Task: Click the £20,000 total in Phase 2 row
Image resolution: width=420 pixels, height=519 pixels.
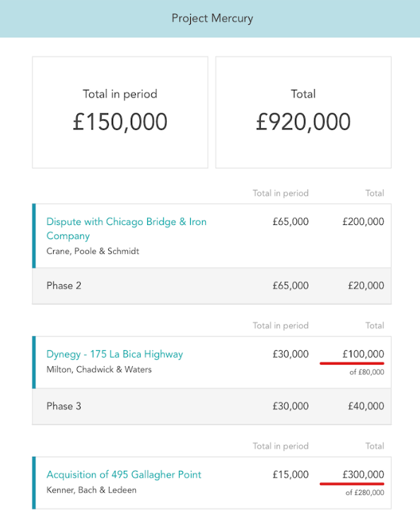Action: click(366, 286)
